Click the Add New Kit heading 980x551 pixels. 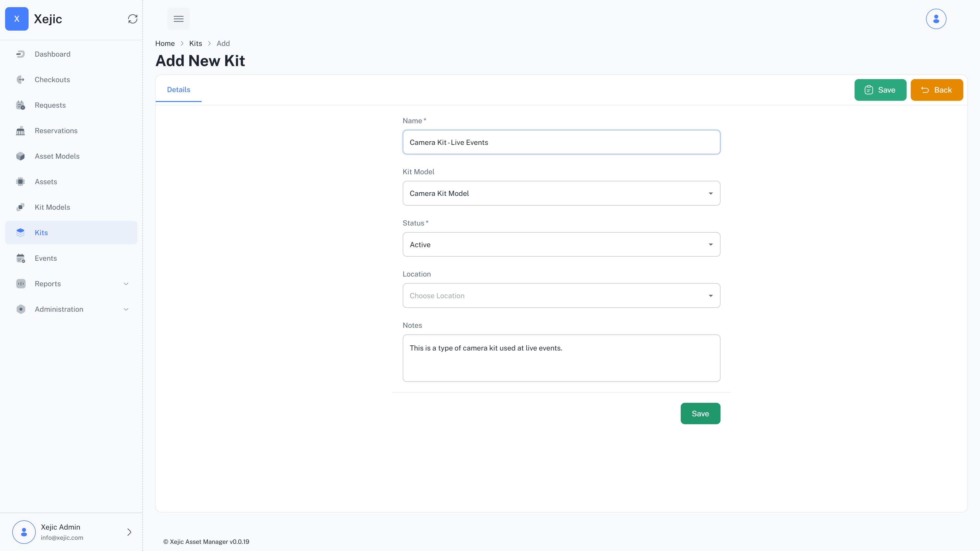click(200, 61)
